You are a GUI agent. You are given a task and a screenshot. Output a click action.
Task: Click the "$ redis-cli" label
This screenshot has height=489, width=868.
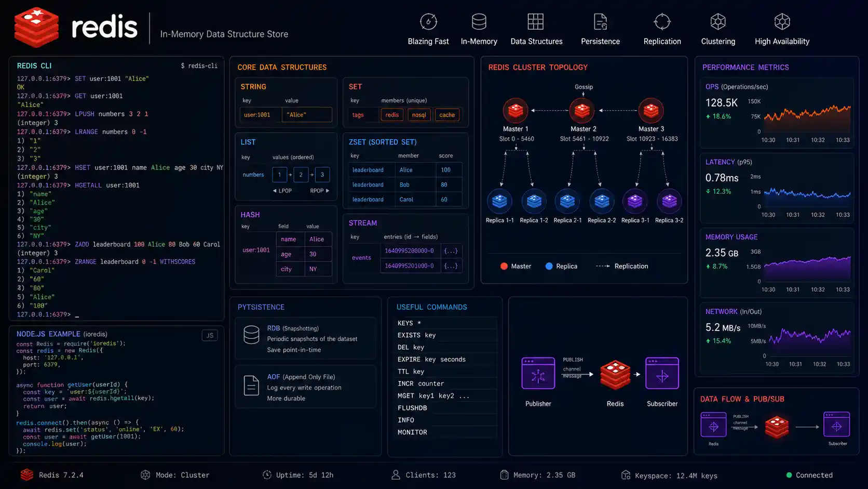tap(199, 66)
